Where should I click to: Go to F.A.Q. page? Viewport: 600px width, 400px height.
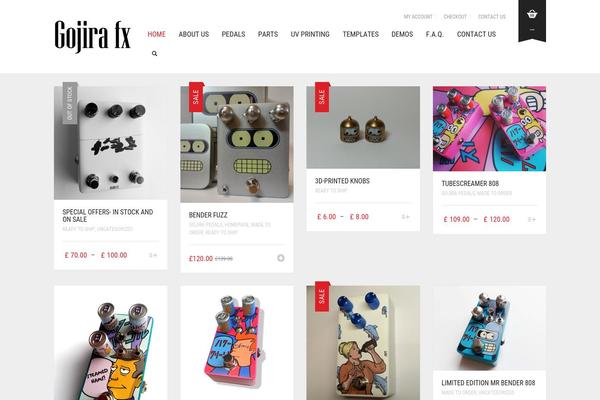click(435, 34)
